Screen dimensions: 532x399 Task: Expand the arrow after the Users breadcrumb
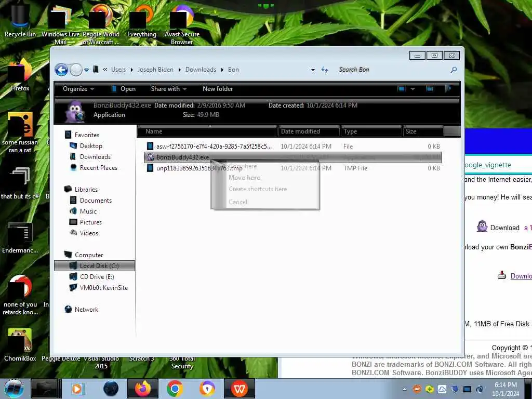(131, 70)
